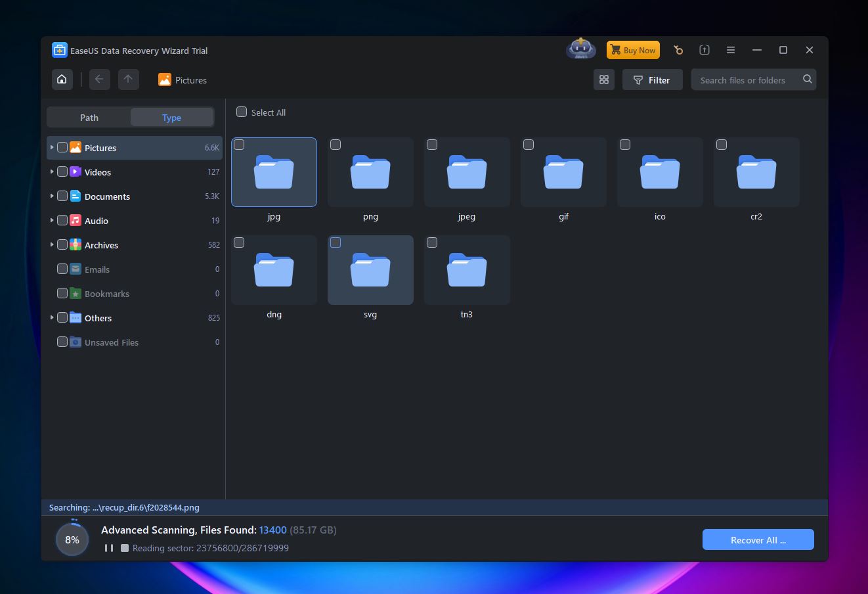The width and height of the screenshot is (868, 594).
Task: Select Audio in the type list
Action: [135, 220]
